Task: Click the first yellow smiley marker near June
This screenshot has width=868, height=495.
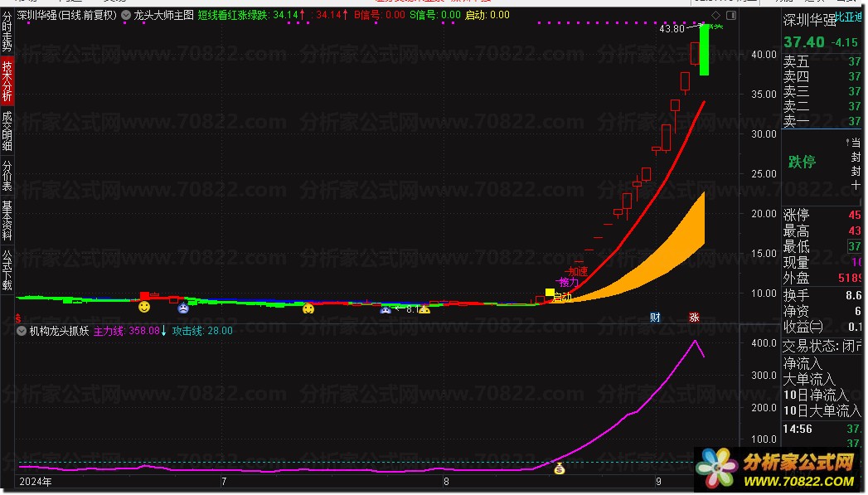Action: 144,307
